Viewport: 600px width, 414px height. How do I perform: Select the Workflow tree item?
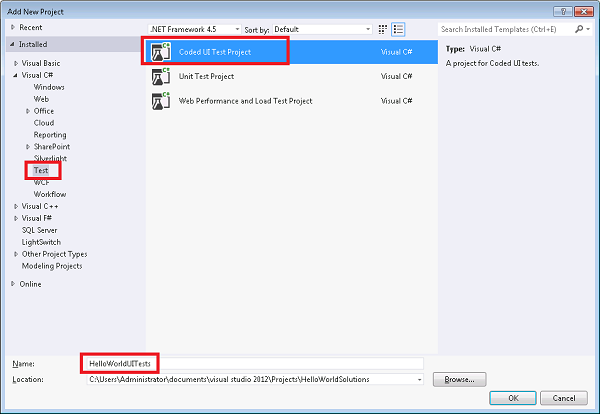pos(50,194)
